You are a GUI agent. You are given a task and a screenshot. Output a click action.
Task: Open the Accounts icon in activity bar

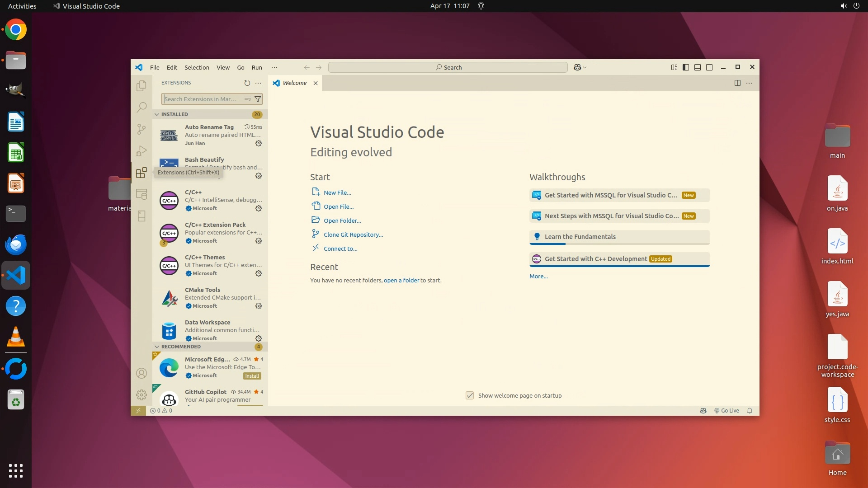coord(142,373)
